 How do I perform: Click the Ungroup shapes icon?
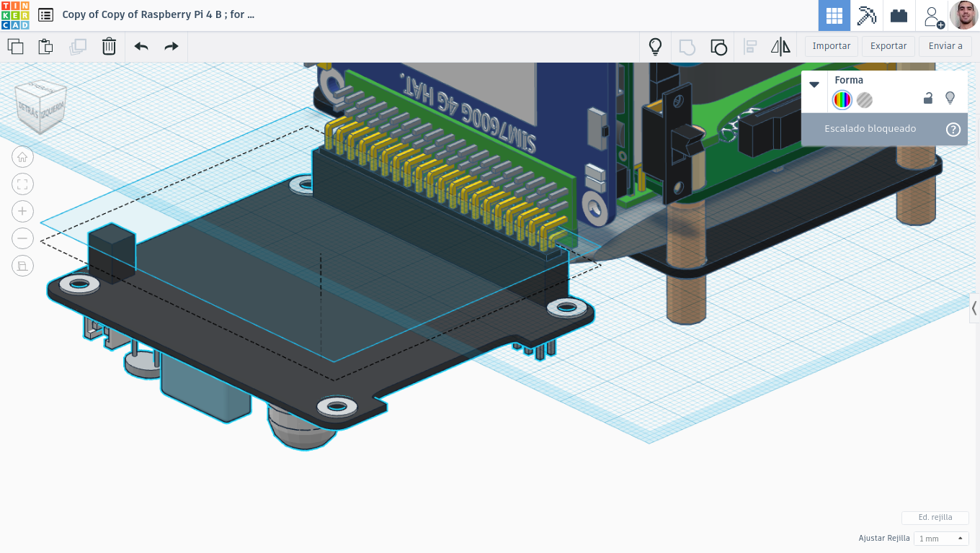(x=718, y=47)
